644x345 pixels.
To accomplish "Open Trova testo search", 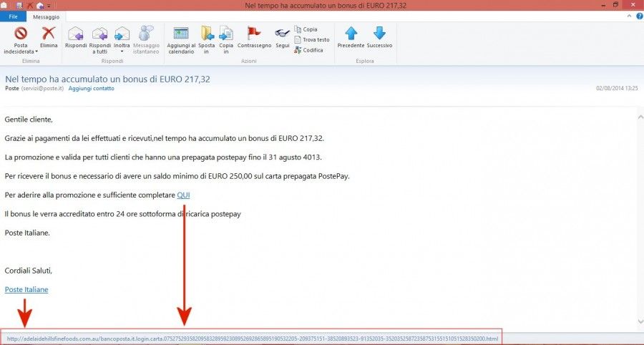I will [x=312, y=40].
